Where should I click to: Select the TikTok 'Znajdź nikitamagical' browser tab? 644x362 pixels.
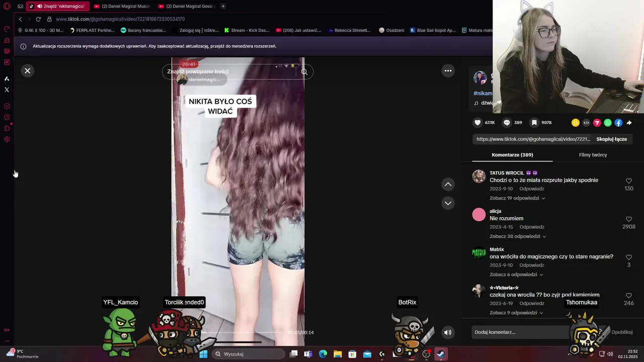tap(57, 6)
